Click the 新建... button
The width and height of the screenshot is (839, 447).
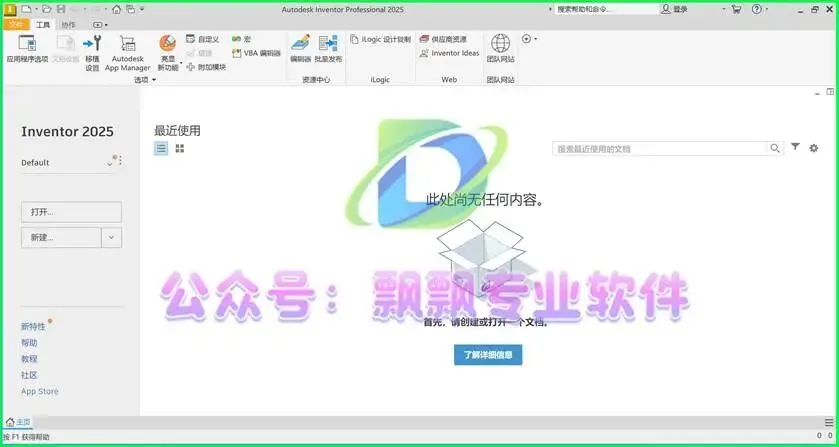click(x=62, y=238)
